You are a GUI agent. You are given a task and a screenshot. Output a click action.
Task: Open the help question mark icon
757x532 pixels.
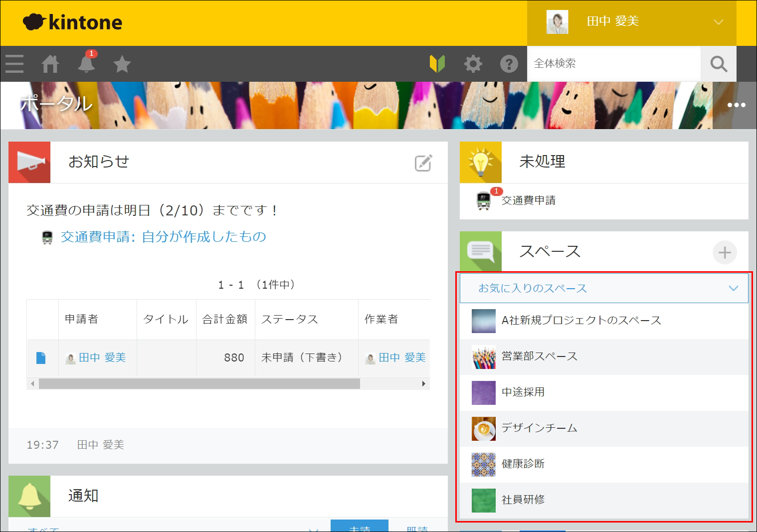coord(509,64)
